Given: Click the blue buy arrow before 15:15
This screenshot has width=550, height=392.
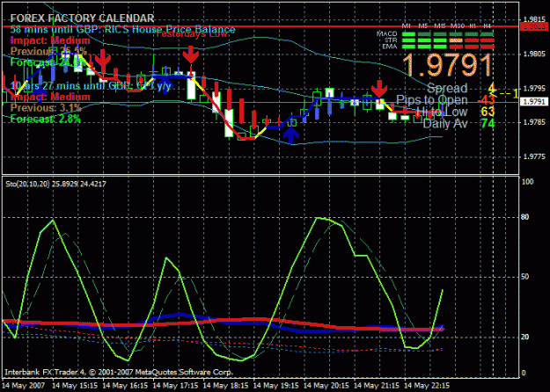Looking at the screenshot, I should pyautogui.click(x=40, y=91).
